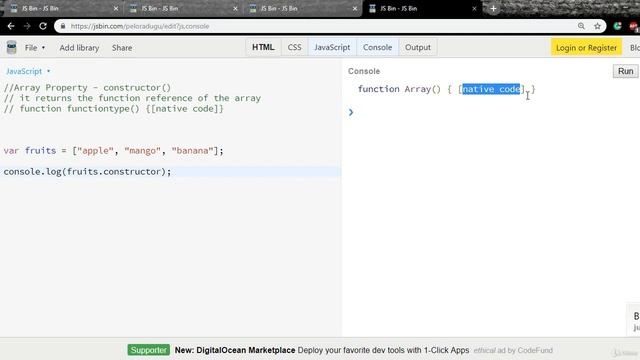Image resolution: width=640 pixels, height=360 pixels.
Task: Click the ethical ad by CodeFund link
Action: point(513,350)
